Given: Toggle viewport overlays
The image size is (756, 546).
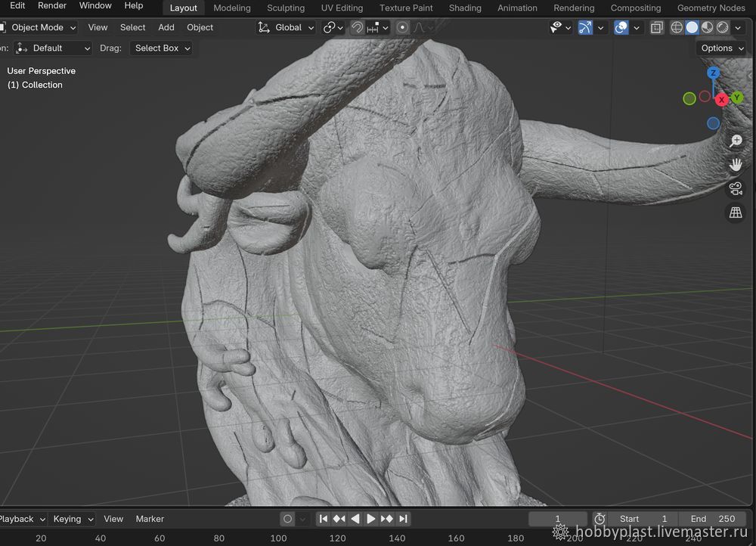Looking at the screenshot, I should 621,27.
